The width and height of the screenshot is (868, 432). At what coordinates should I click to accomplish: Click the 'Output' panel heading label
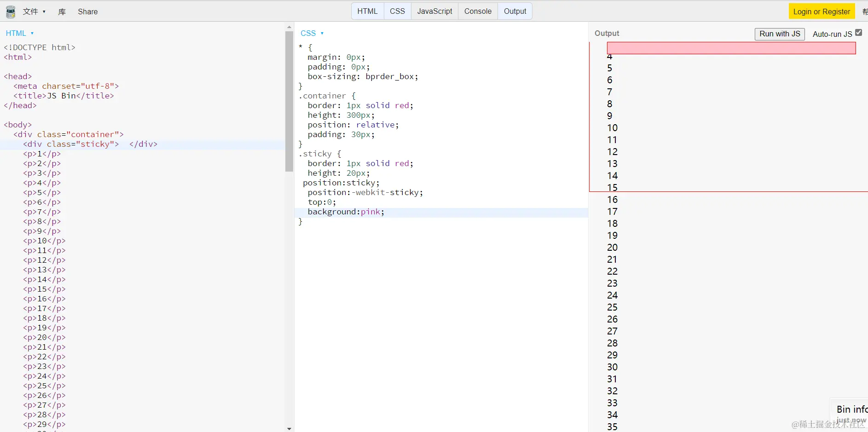pos(607,33)
